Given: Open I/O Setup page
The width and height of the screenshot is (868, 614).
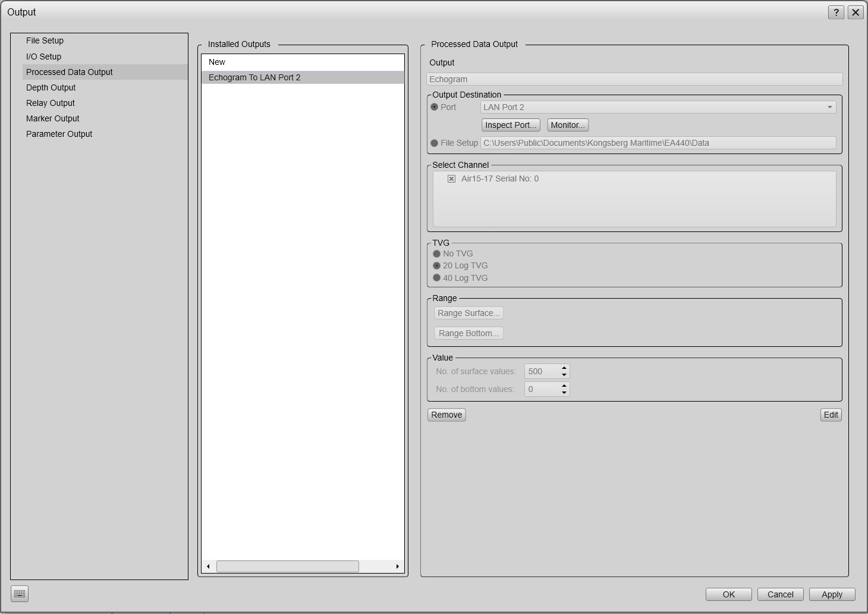Looking at the screenshot, I should coord(43,57).
